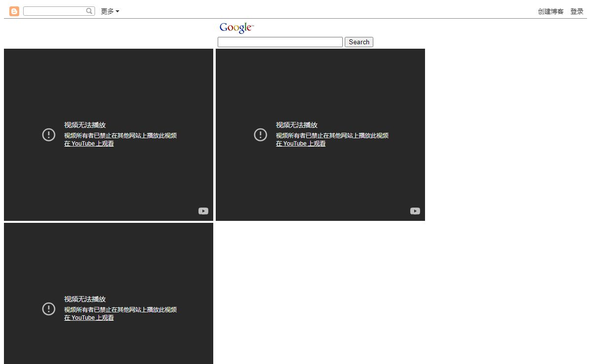Click error icon in top-right video
This screenshot has height=364, width=591.
(x=261, y=134)
